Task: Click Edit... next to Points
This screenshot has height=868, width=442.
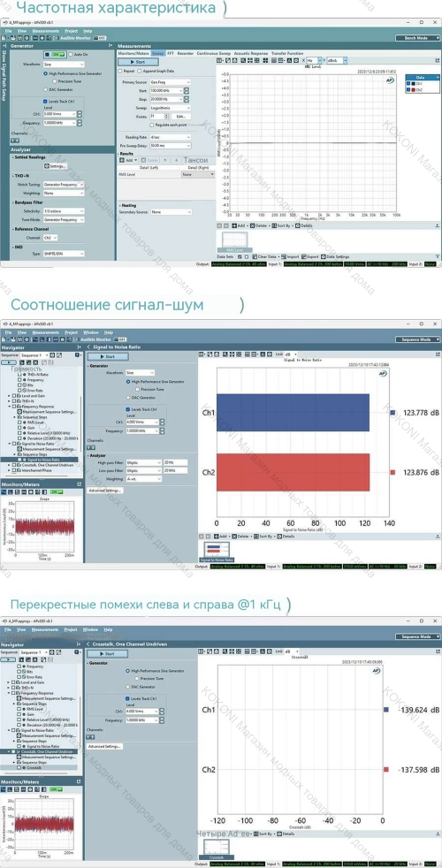Action: 180,117
